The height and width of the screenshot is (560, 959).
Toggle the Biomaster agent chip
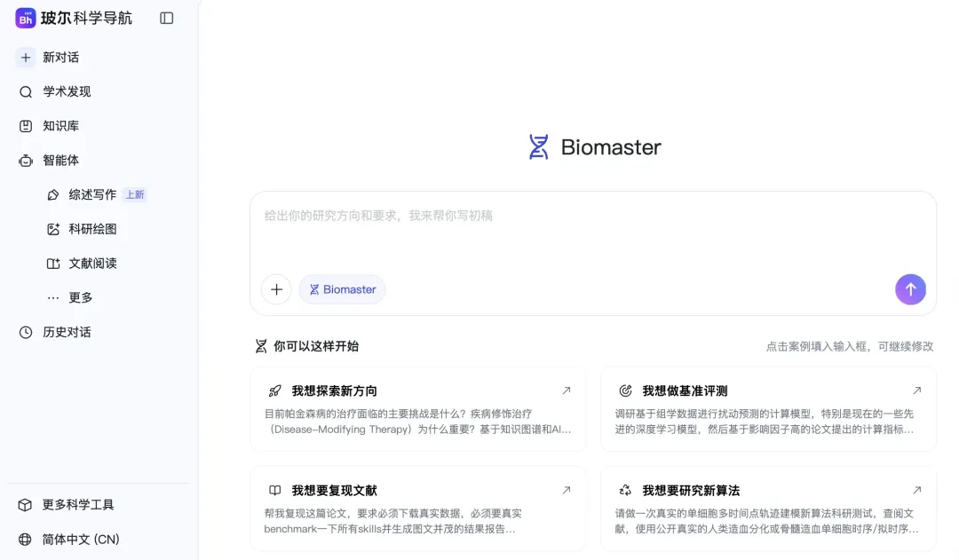pos(342,289)
